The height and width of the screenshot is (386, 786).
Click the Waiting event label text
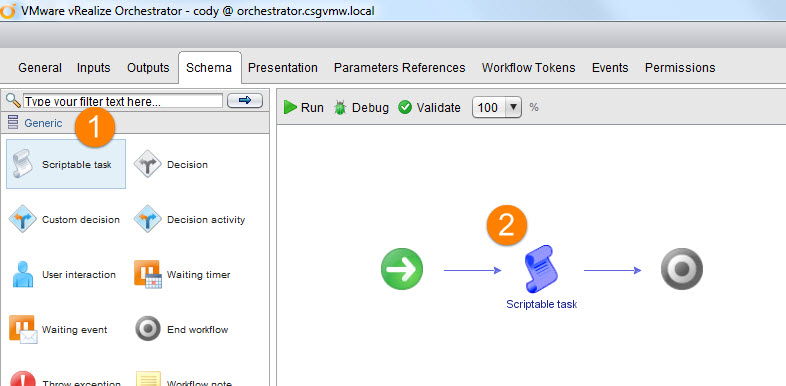(x=75, y=330)
